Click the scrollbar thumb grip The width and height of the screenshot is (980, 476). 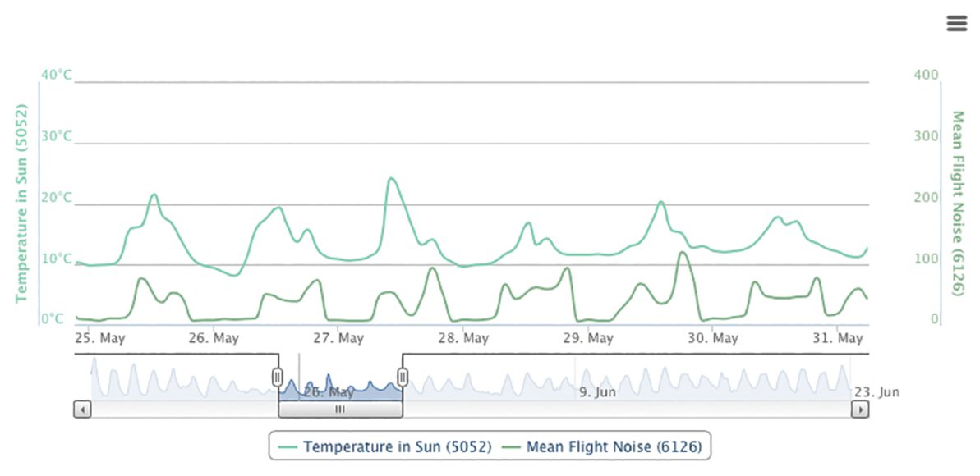coord(340,409)
